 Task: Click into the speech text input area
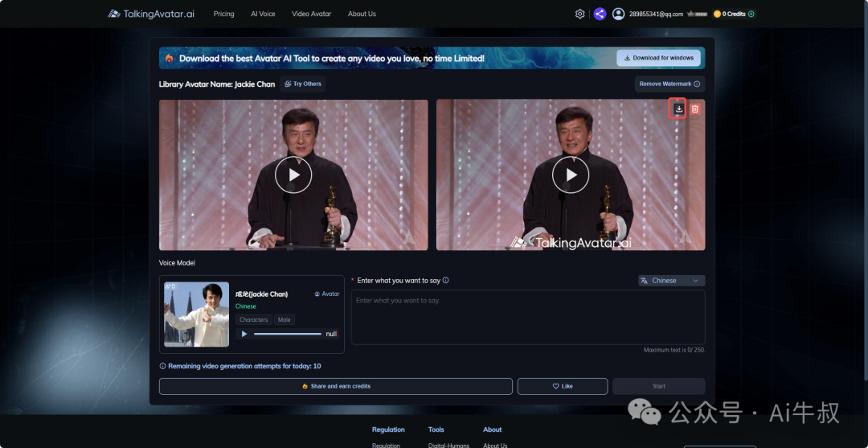(x=528, y=317)
